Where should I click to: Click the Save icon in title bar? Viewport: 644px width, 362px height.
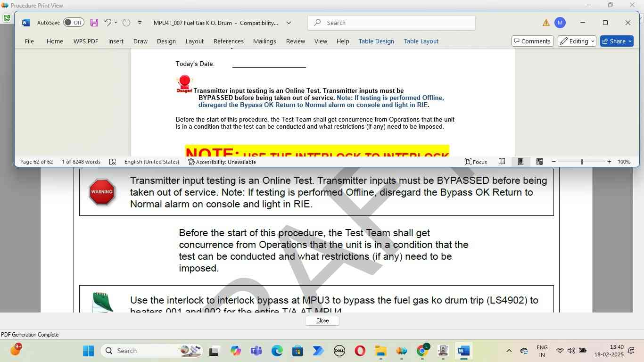point(94,23)
